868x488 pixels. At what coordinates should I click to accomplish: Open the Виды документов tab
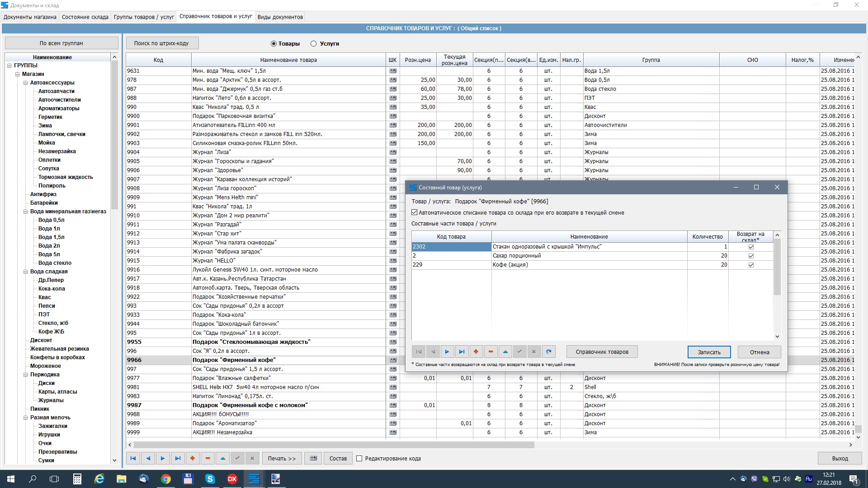(x=280, y=17)
